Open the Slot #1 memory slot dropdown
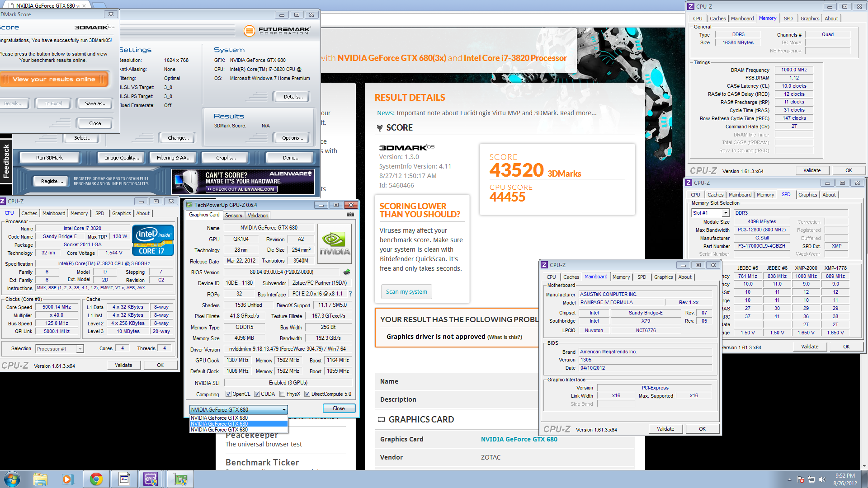Image resolution: width=868 pixels, height=488 pixels. coord(710,213)
